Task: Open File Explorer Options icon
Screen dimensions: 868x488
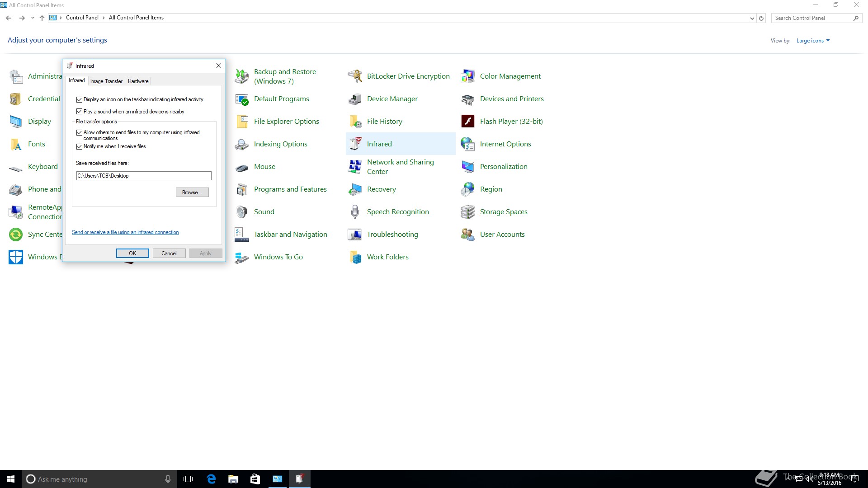Action: pyautogui.click(x=241, y=122)
